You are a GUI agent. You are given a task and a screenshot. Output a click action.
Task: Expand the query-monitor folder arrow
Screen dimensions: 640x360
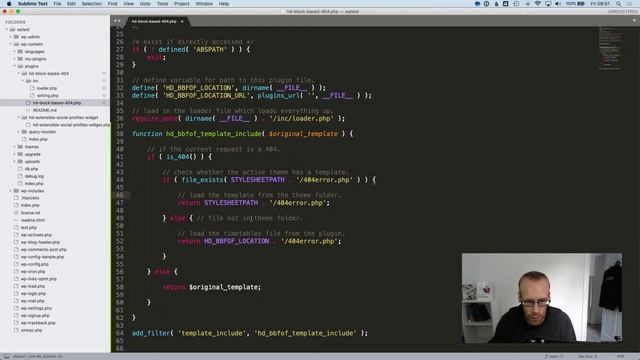tap(18, 132)
